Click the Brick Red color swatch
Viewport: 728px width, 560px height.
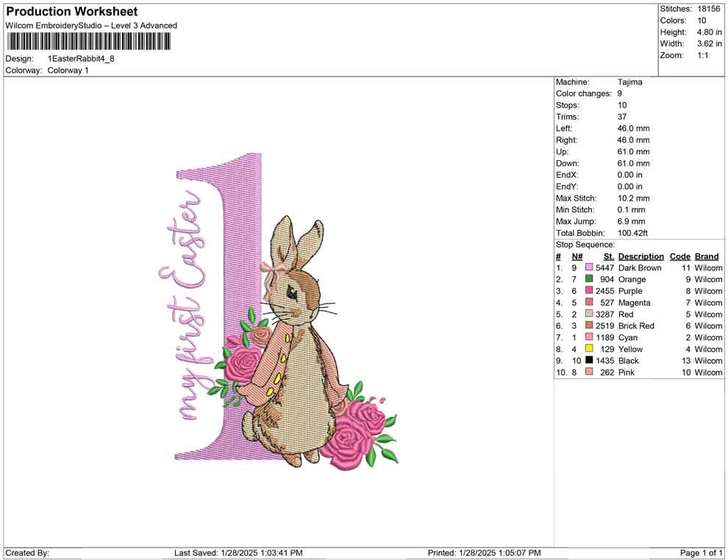coord(589,326)
